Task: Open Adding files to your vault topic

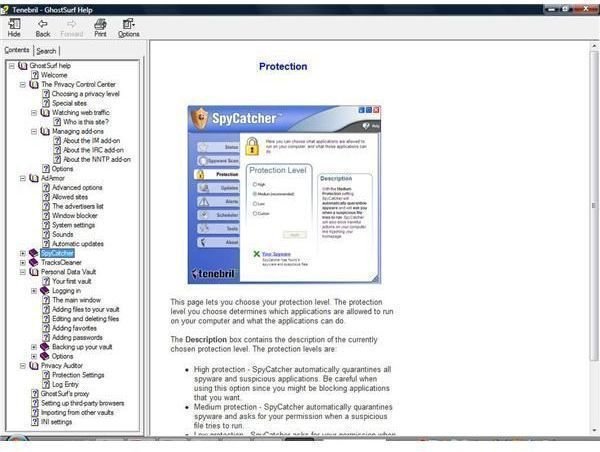Action: click(x=86, y=310)
